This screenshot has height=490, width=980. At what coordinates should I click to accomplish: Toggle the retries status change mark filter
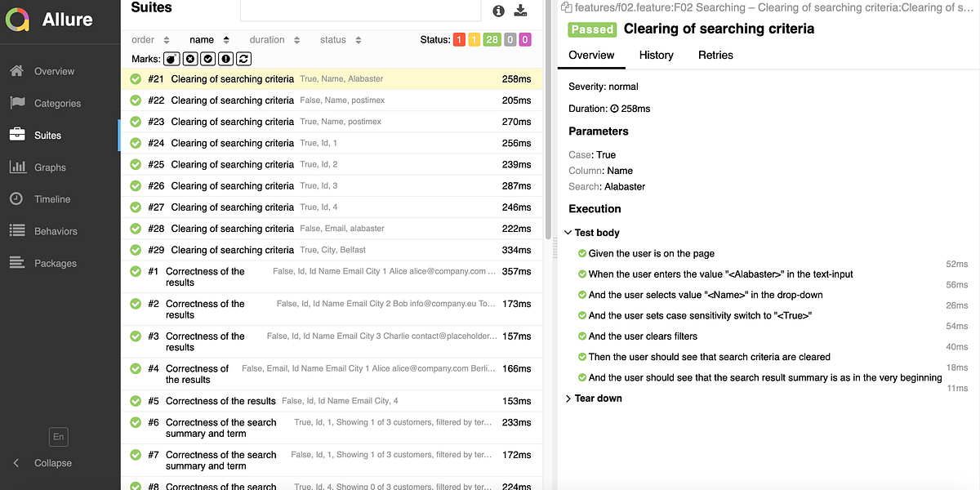click(244, 59)
